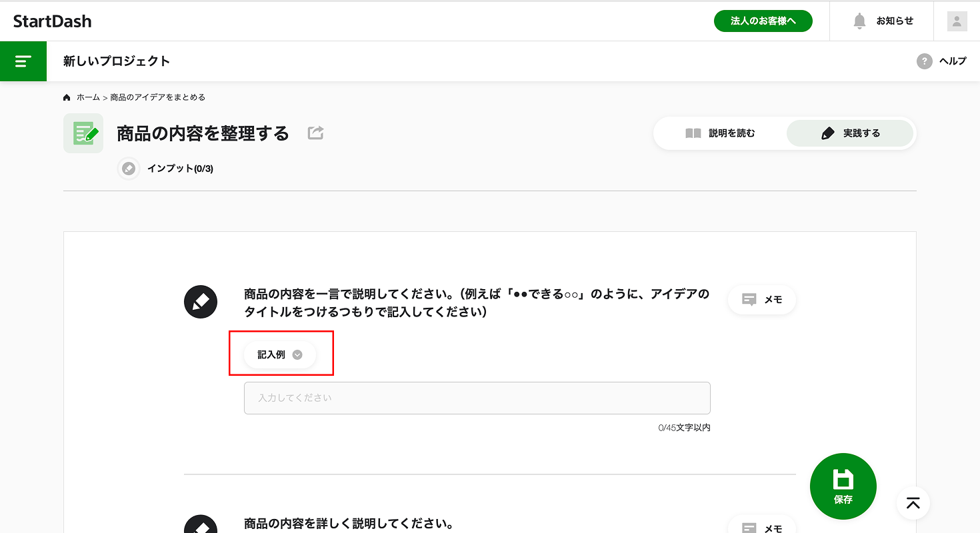Click the help question mark icon
The width and height of the screenshot is (980, 533).
coord(924,61)
